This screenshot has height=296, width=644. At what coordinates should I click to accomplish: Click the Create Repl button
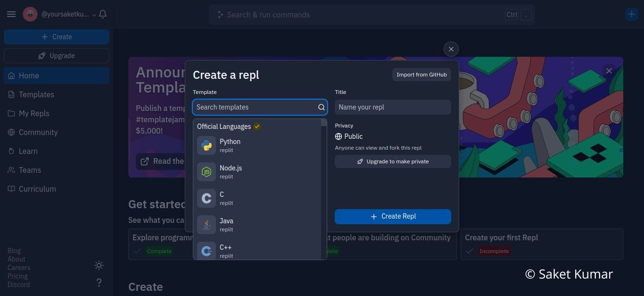point(393,216)
